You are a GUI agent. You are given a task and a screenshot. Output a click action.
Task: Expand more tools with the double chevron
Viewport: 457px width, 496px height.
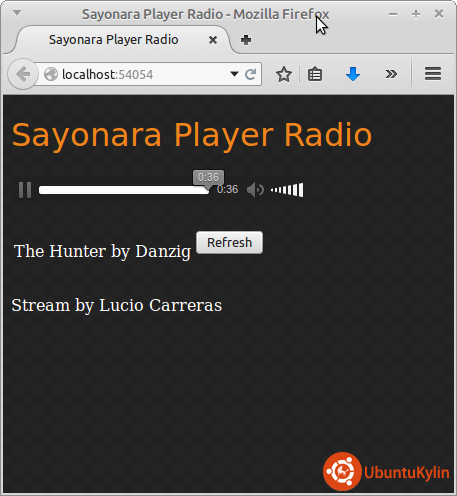391,74
